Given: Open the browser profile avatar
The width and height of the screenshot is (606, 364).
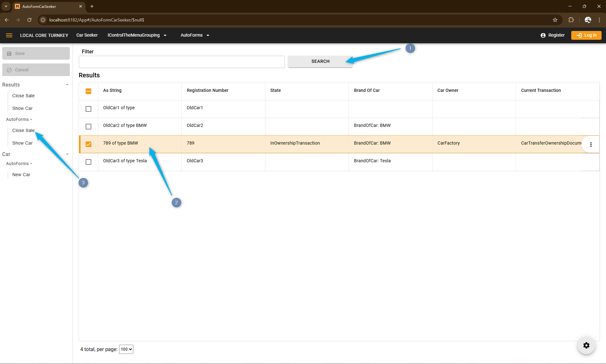Looking at the screenshot, I should 588,20.
